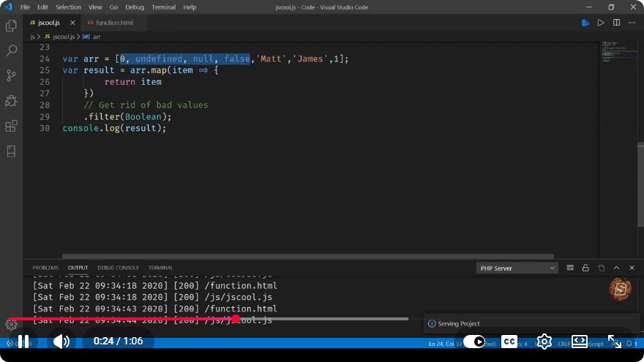Image resolution: width=644 pixels, height=362 pixels.
Task: Open PHP Server output channel dropdown
Action: [x=517, y=268]
